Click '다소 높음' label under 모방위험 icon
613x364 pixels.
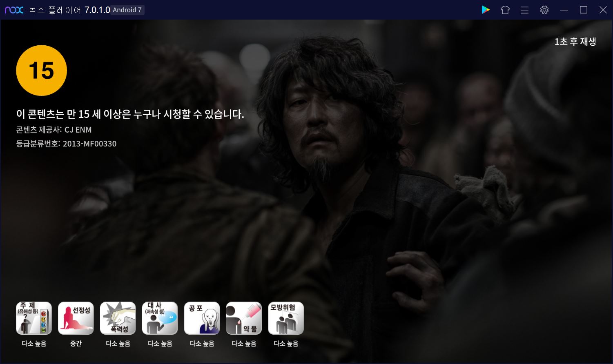click(286, 344)
